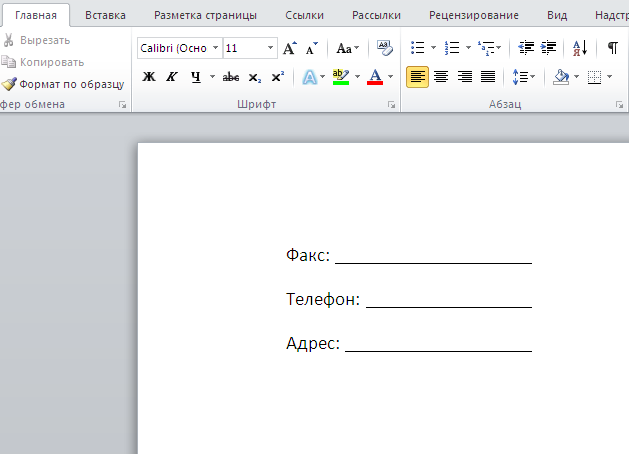
Task: Decrease font size with the small A icon
Action: 311,48
